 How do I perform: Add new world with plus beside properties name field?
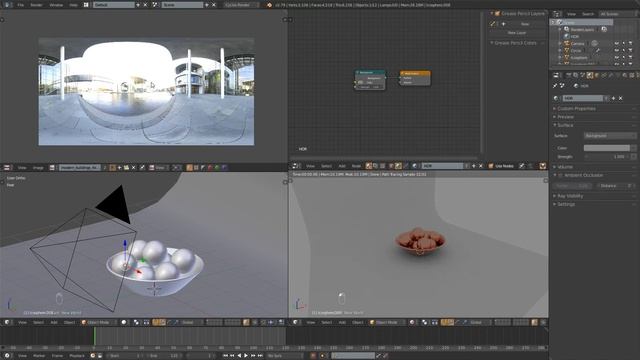coord(613,98)
